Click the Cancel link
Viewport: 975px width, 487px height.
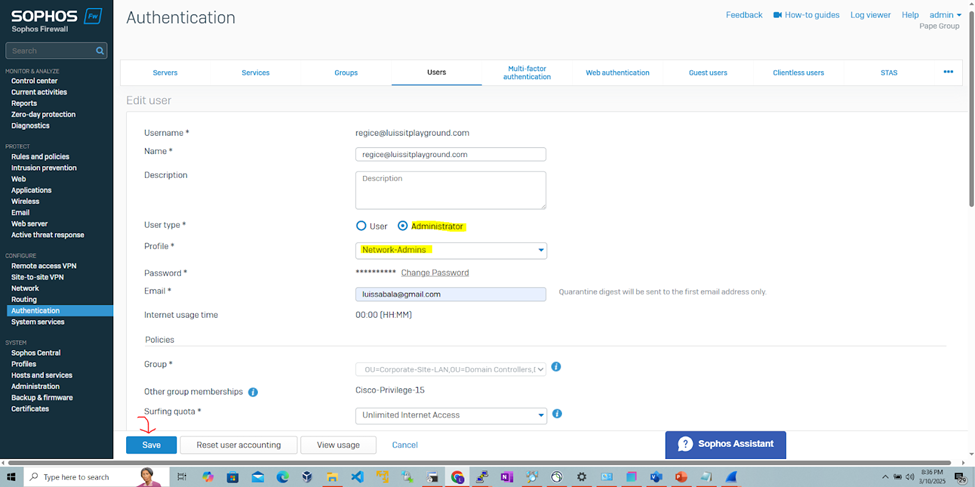click(x=405, y=445)
